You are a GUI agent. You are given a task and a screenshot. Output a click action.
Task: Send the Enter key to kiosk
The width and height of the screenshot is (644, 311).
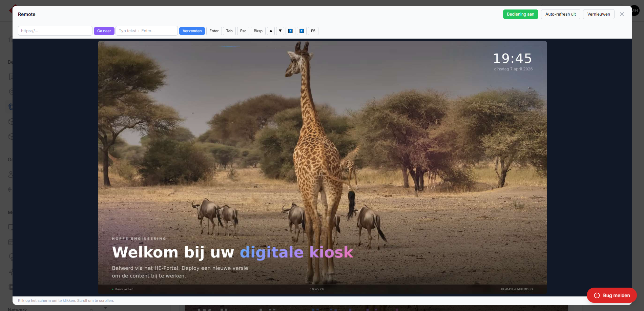214,31
